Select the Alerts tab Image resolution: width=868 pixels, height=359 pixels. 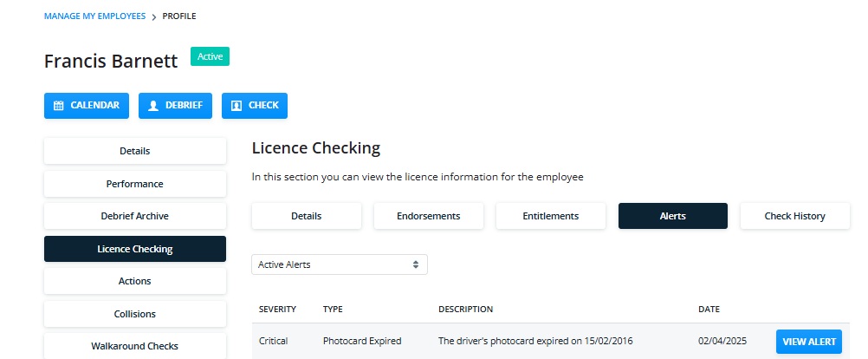[672, 216]
